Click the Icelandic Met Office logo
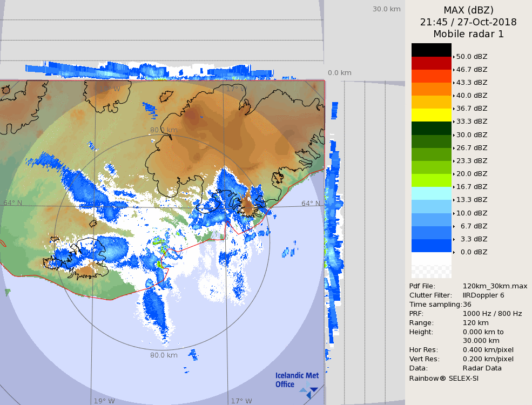This screenshot has width=532, height=405. tap(297, 380)
